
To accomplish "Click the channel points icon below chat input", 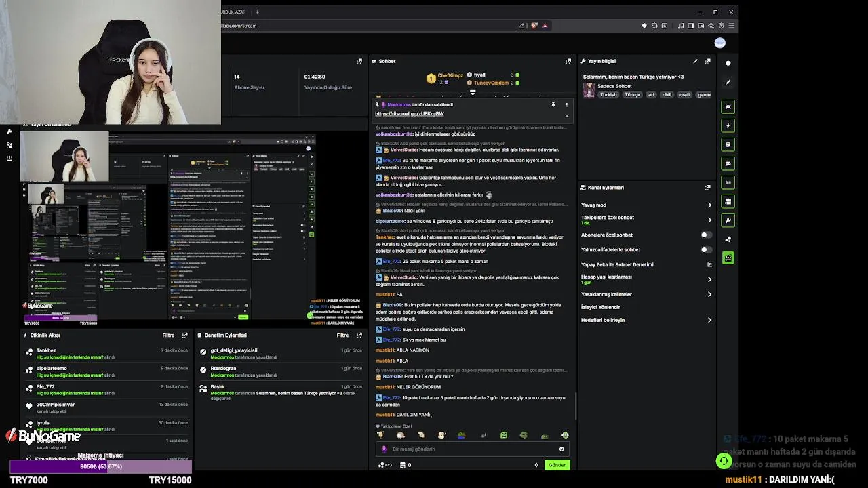I will pyautogui.click(x=385, y=465).
